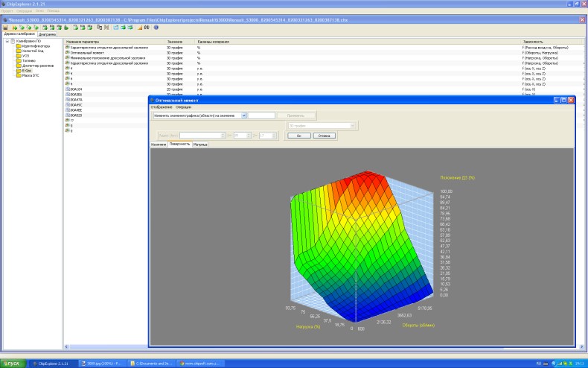Switch to the Диаграмма tab
The height and width of the screenshot is (368, 588).
[x=47, y=34]
